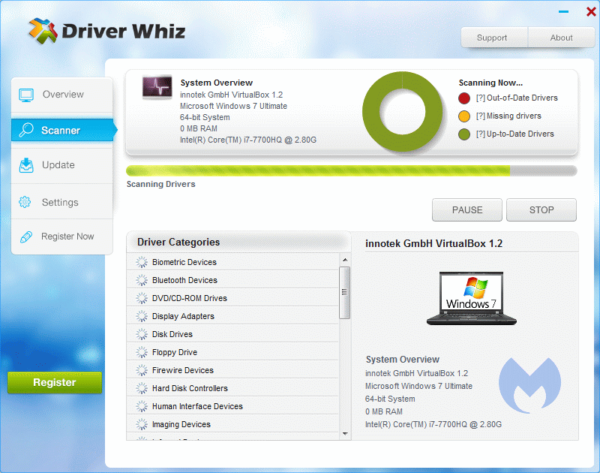Click the Settings gear icon
The height and width of the screenshot is (473, 600).
tap(26, 202)
